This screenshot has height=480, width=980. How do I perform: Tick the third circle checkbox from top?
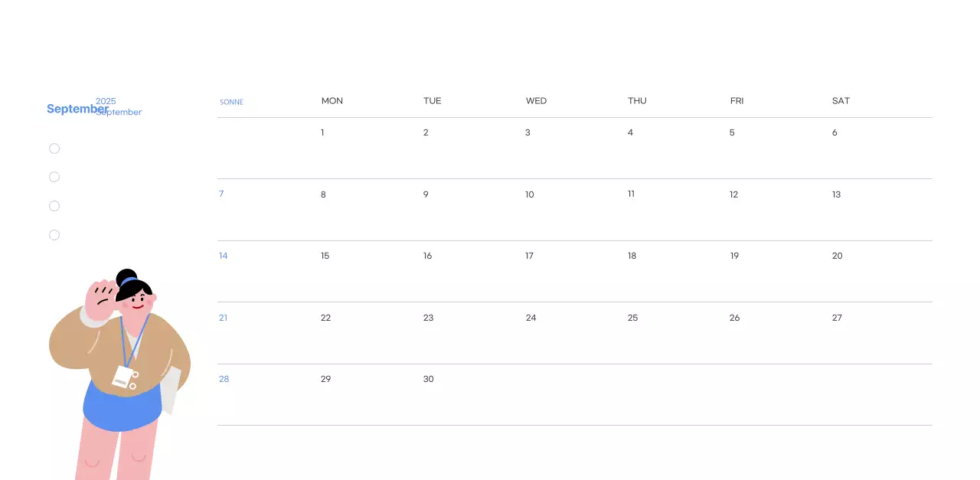(x=54, y=206)
